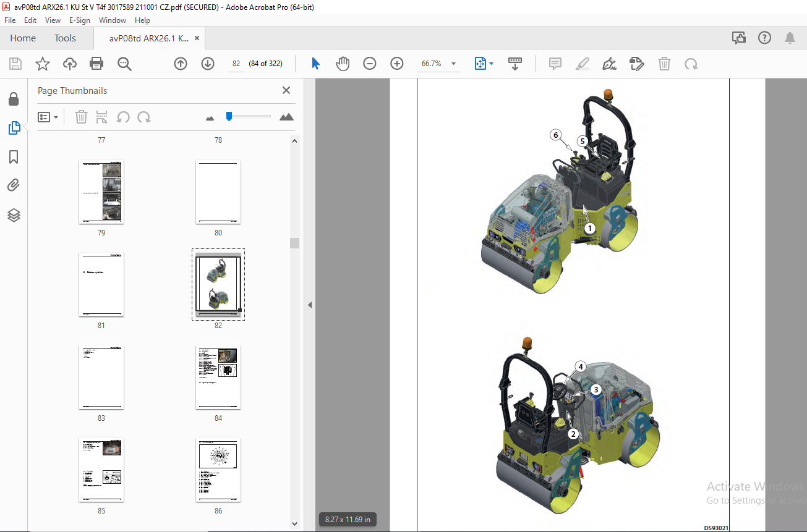Select page 80 thumbnail
The image size is (807, 532).
coord(218,192)
